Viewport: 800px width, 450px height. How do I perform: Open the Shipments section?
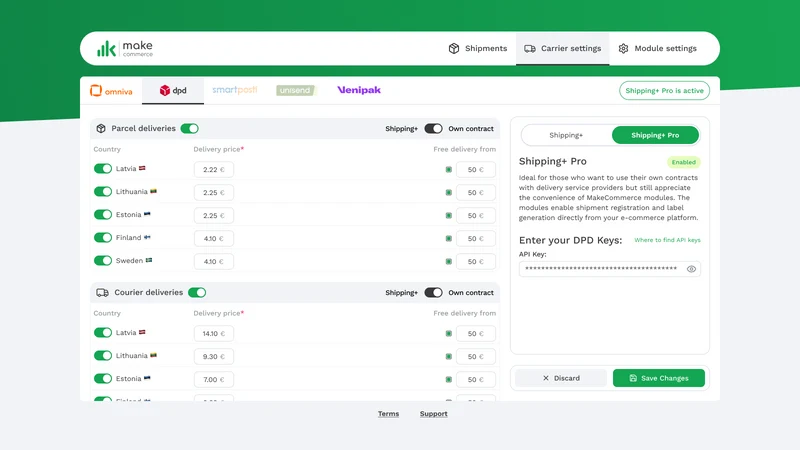(478, 48)
